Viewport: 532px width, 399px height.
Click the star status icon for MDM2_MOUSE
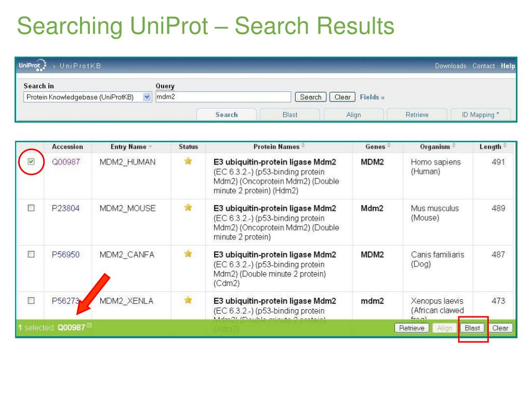click(x=188, y=207)
